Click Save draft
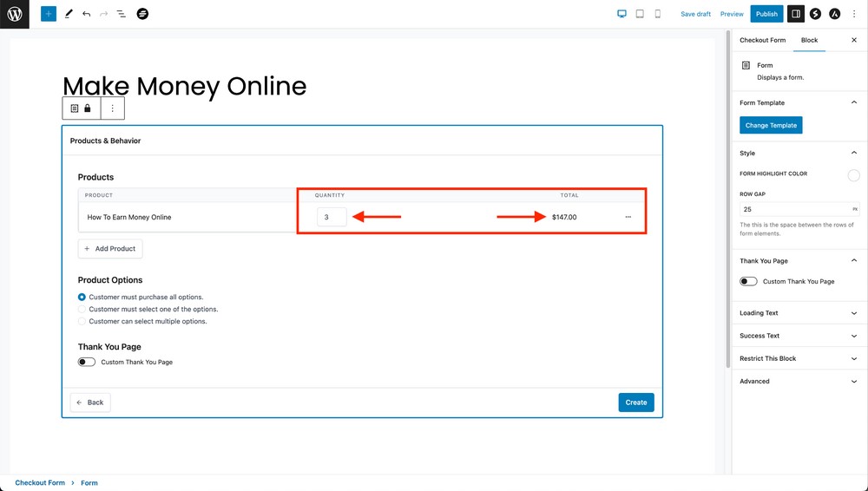The width and height of the screenshot is (868, 491). (x=695, y=14)
